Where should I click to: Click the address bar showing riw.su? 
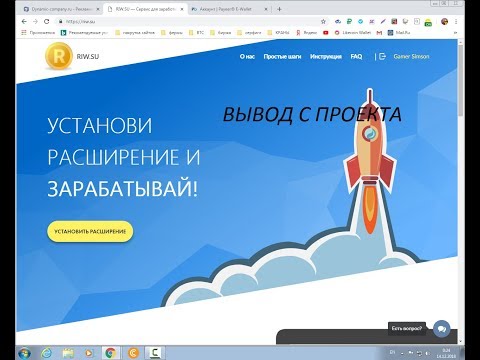[x=190, y=21]
